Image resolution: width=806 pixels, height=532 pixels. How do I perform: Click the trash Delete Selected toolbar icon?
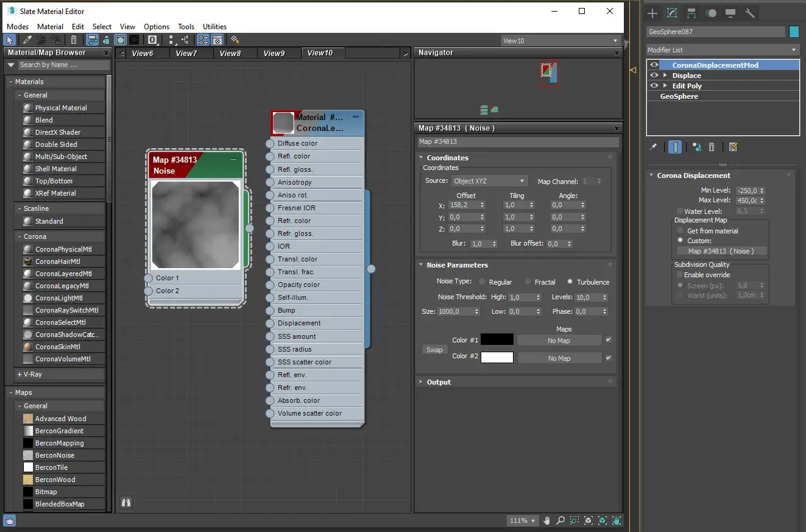74,40
